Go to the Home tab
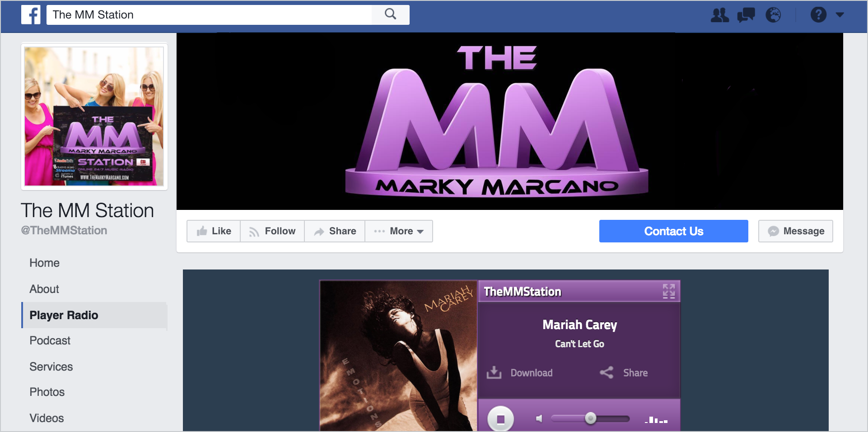The width and height of the screenshot is (868, 432). (45, 263)
